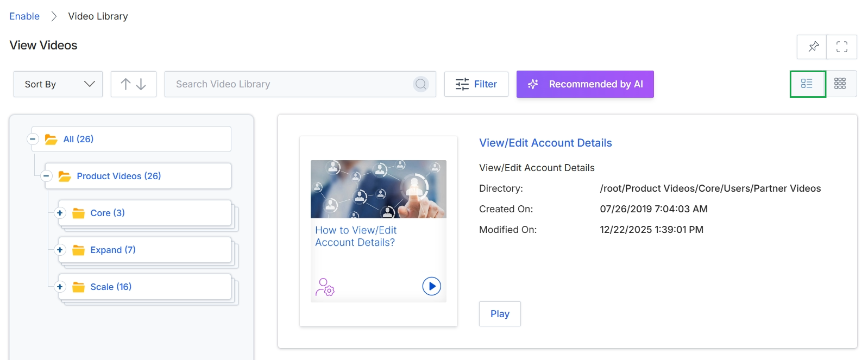Select the Scale (16) folder label
Screen dimensions: 868x360
[x=111, y=287]
